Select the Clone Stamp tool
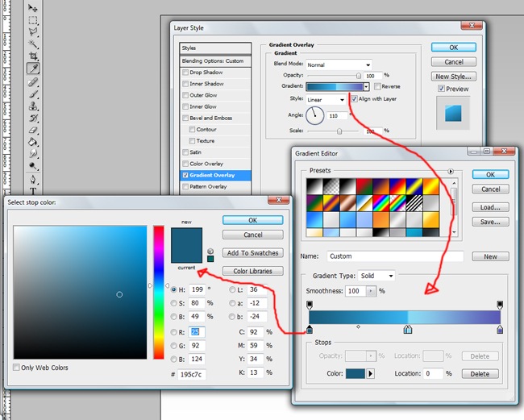This screenshot has height=420, width=524. click(34, 106)
